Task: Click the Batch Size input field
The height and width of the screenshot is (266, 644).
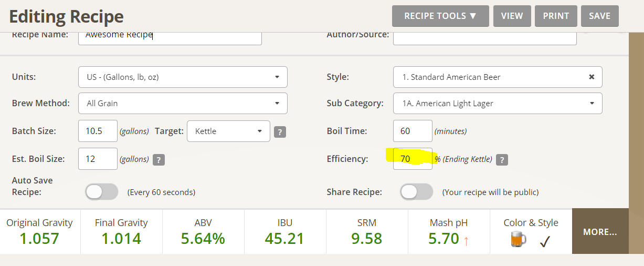Action: coord(98,131)
